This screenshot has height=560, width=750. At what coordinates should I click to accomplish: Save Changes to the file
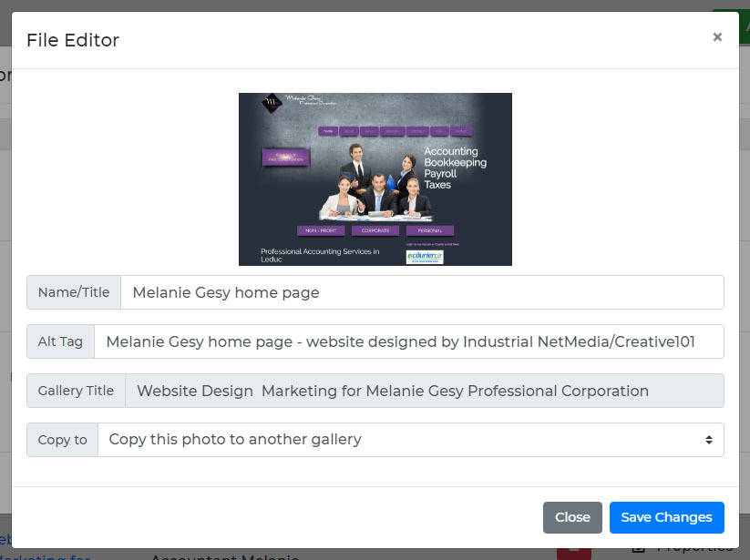(667, 517)
